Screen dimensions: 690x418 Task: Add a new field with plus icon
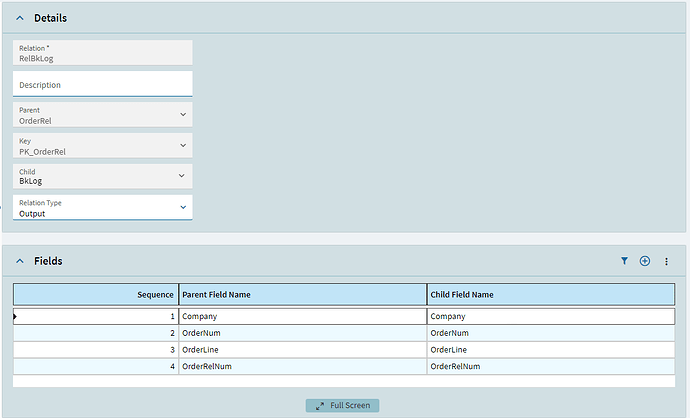pyautogui.click(x=645, y=261)
